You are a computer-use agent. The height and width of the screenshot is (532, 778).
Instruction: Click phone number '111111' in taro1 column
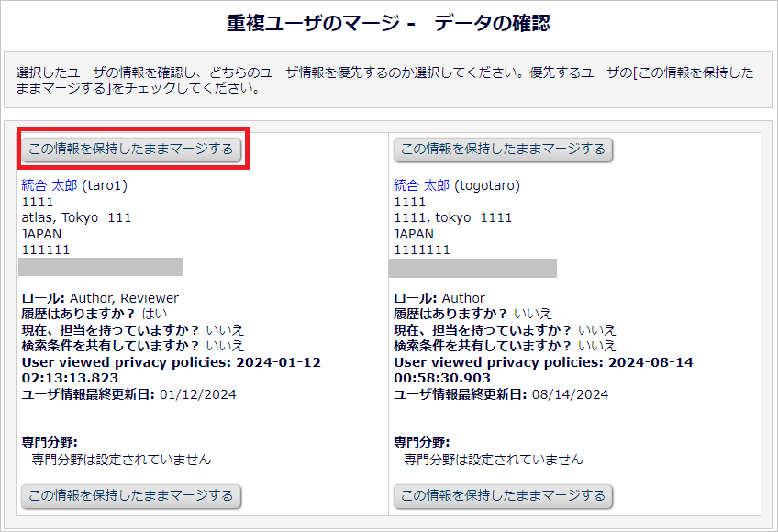[x=46, y=249]
